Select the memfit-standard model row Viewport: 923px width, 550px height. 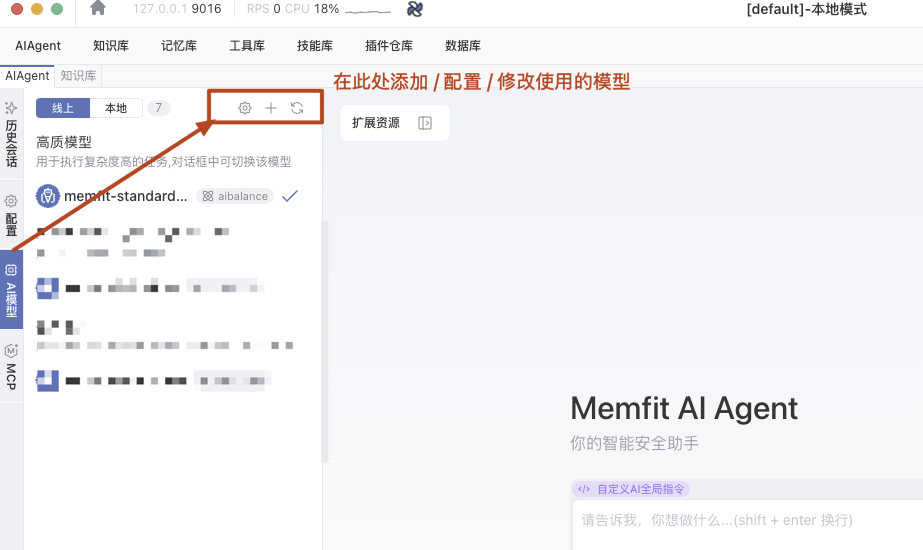[168, 196]
